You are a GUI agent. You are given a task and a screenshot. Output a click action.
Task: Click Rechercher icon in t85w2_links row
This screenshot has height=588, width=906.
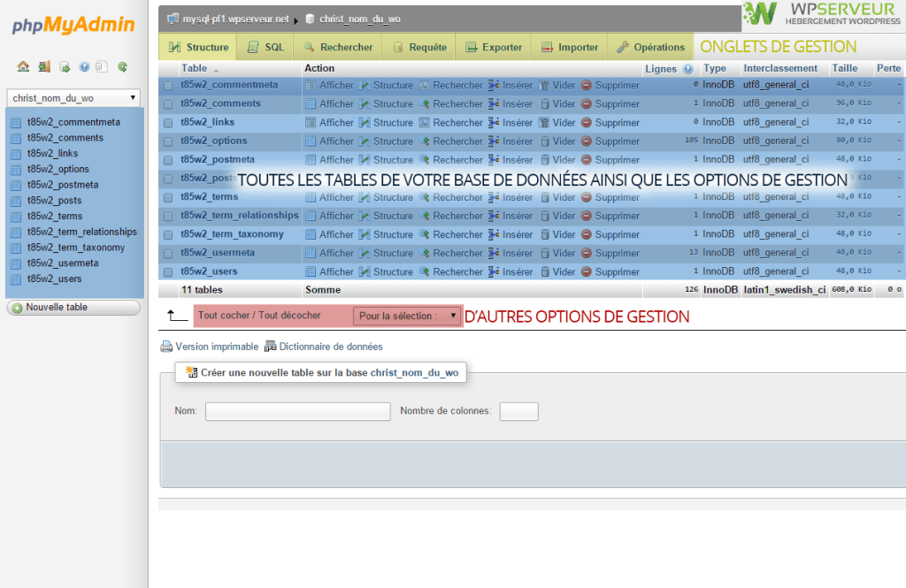coord(425,122)
